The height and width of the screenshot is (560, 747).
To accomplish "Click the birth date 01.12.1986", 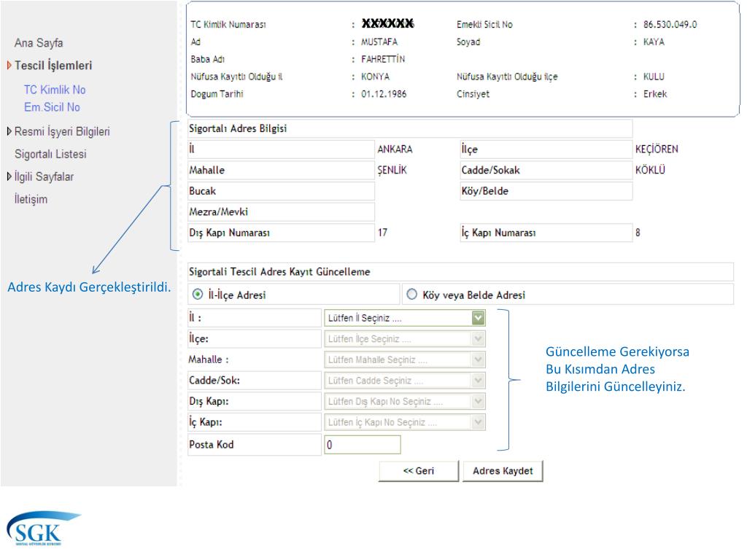I will [384, 94].
